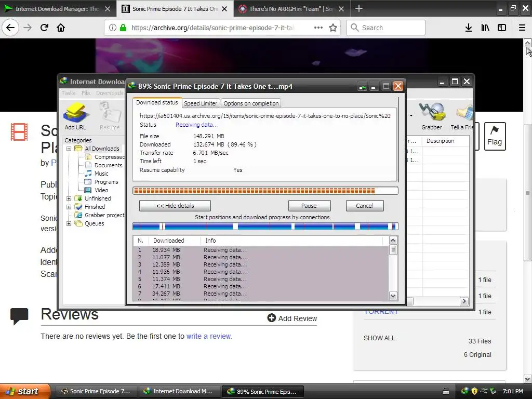Select the Music category

pyautogui.click(x=101, y=174)
